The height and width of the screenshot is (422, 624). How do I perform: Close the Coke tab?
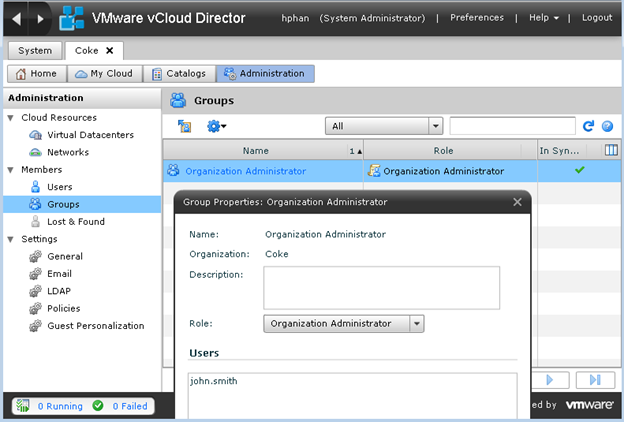[x=109, y=50]
